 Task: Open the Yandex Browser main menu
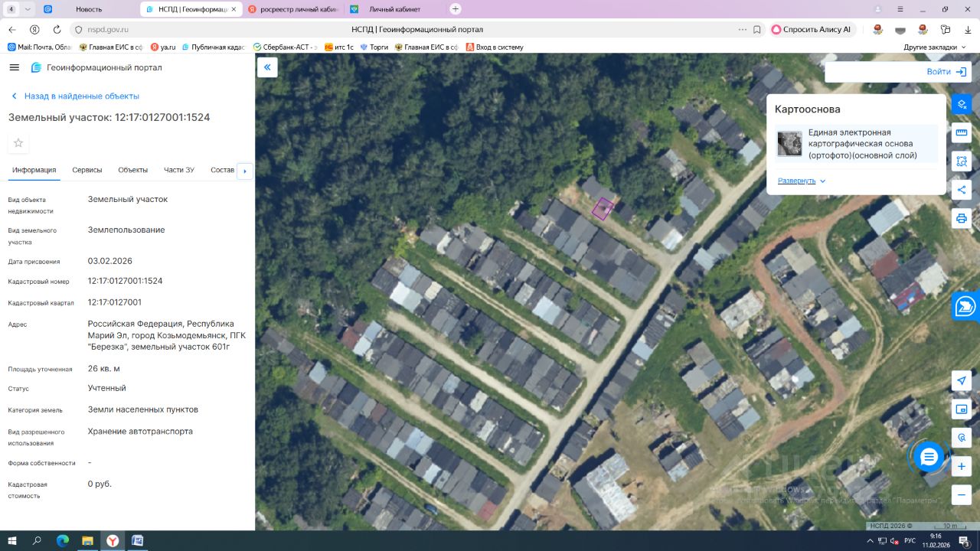click(x=899, y=9)
